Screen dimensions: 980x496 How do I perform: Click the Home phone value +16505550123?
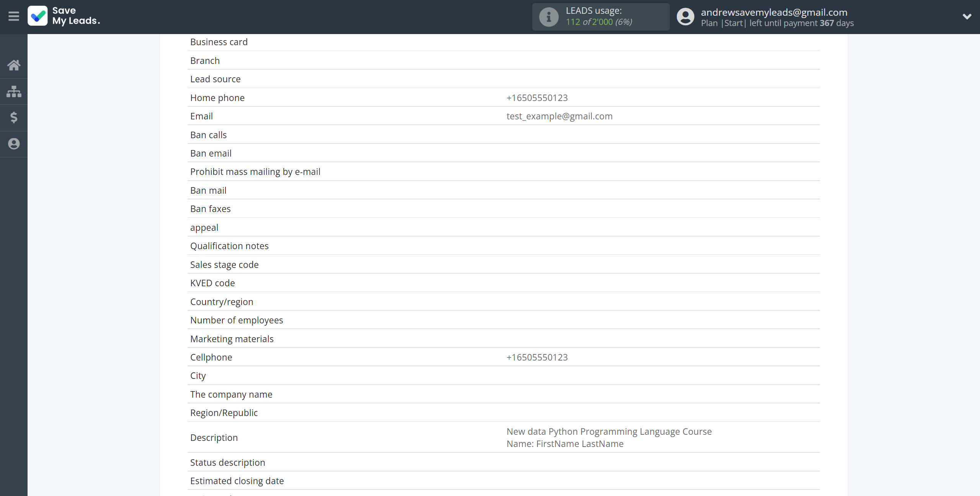pos(537,98)
